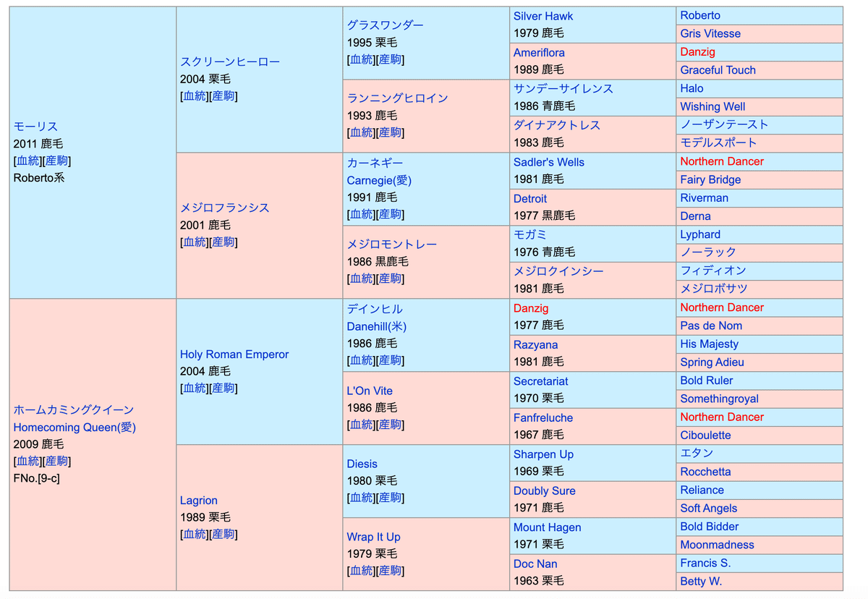The width and height of the screenshot is (868, 599).
Task: Click the メジロフランシス link
Action: pyautogui.click(x=224, y=208)
